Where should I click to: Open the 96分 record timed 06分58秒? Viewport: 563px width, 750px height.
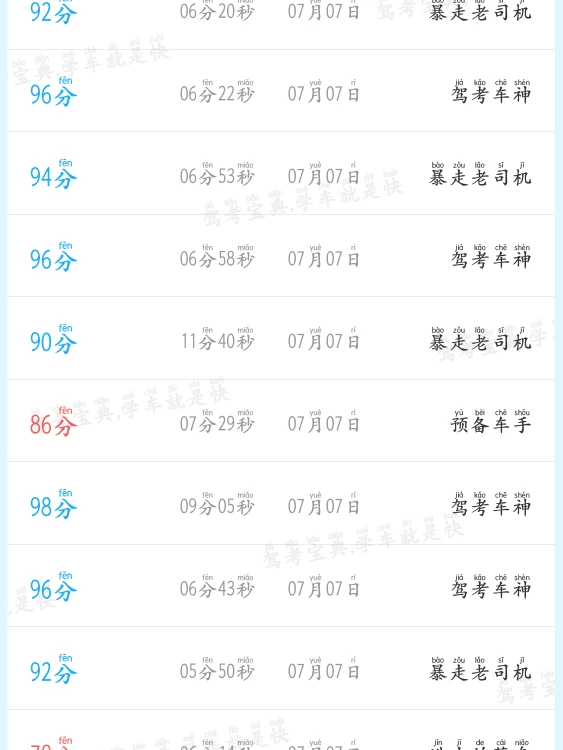pyautogui.click(x=281, y=255)
